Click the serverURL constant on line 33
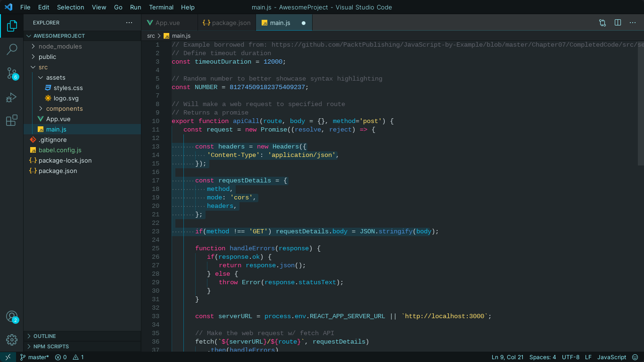644x362 pixels. pos(235,316)
